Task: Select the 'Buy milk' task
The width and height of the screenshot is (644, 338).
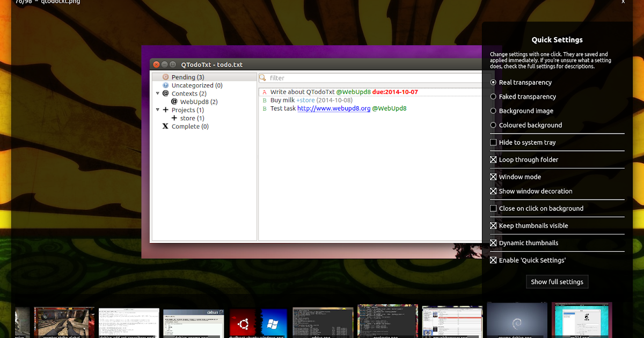Action: (283, 100)
